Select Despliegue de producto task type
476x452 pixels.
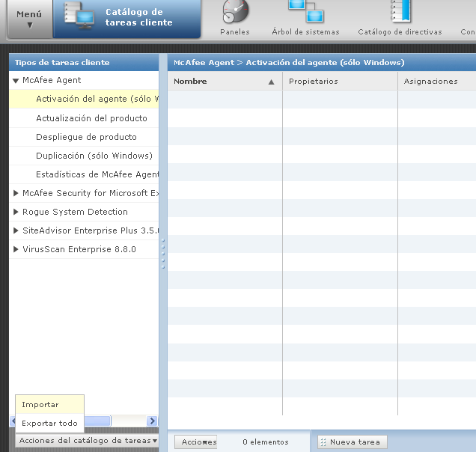tap(84, 137)
